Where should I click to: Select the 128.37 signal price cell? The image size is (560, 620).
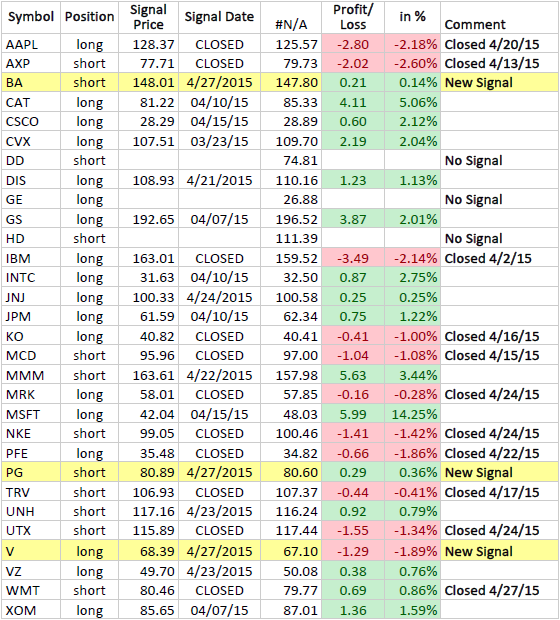[x=148, y=44]
